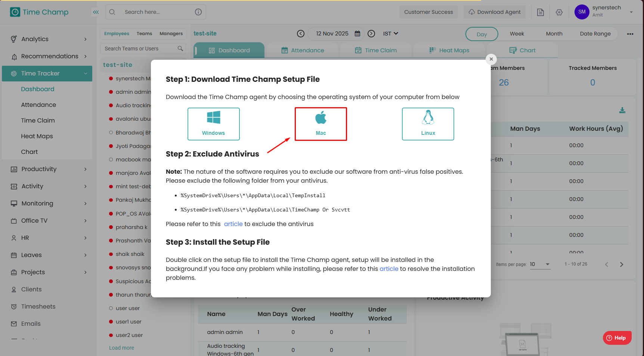Viewport: 644px width, 356px height.
Task: Open the antivirus exclusion article link
Action: pyautogui.click(x=233, y=224)
